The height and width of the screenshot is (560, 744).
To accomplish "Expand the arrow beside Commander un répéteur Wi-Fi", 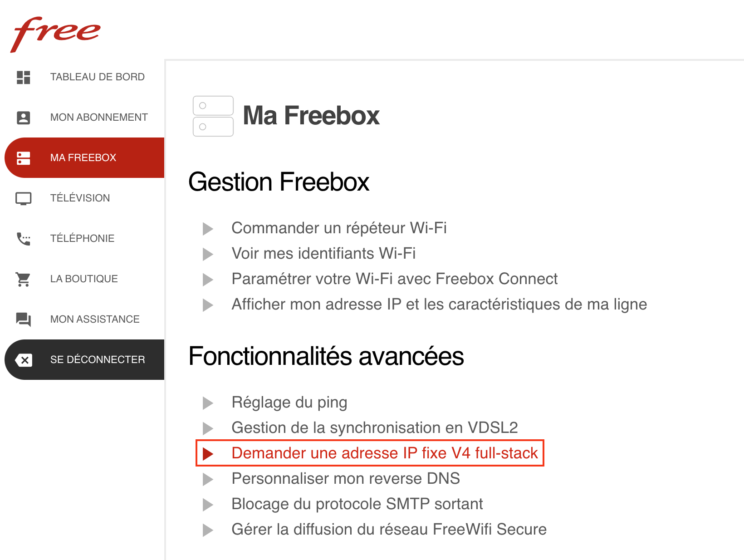I will [208, 229].
